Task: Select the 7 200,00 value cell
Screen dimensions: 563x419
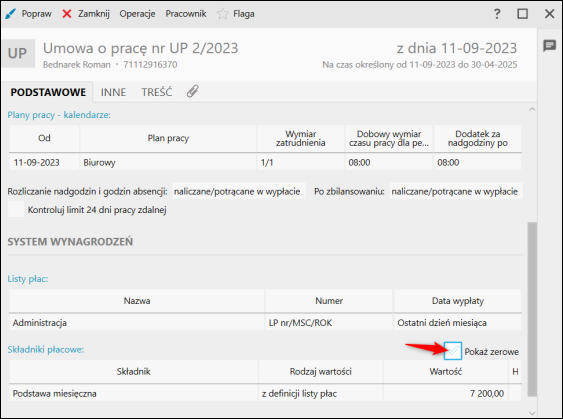Action: point(446,394)
